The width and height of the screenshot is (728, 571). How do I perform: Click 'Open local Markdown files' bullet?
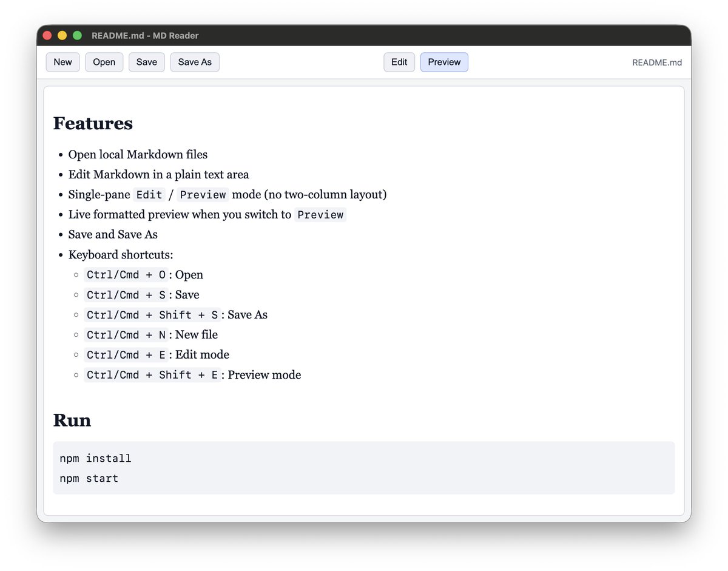coord(138,154)
